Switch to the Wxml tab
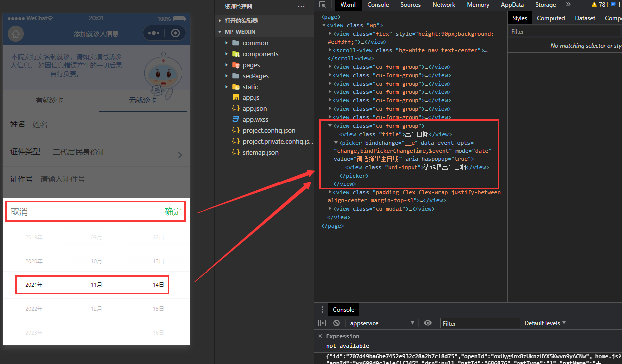The height and width of the screenshot is (364, 622). tap(348, 5)
